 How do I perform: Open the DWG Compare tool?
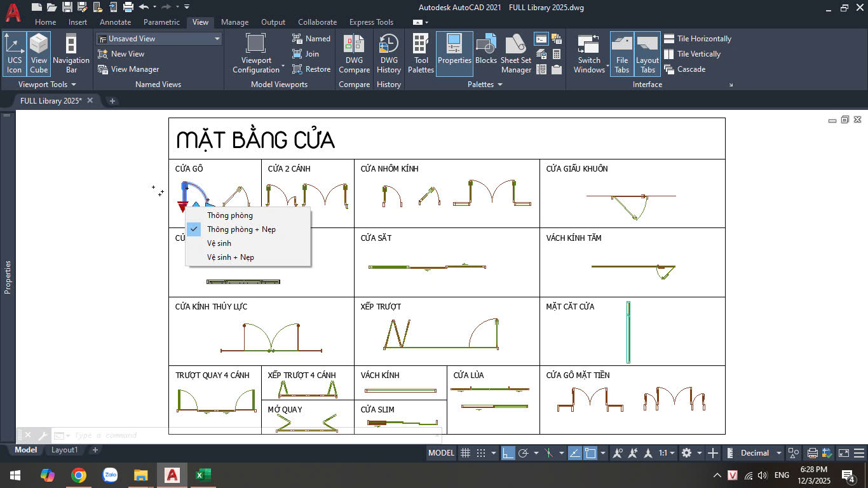click(x=354, y=53)
